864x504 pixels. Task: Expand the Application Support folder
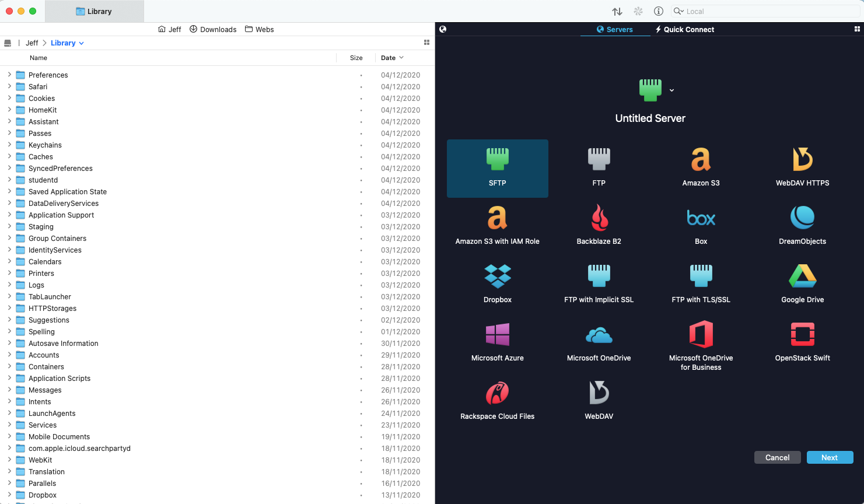9,215
